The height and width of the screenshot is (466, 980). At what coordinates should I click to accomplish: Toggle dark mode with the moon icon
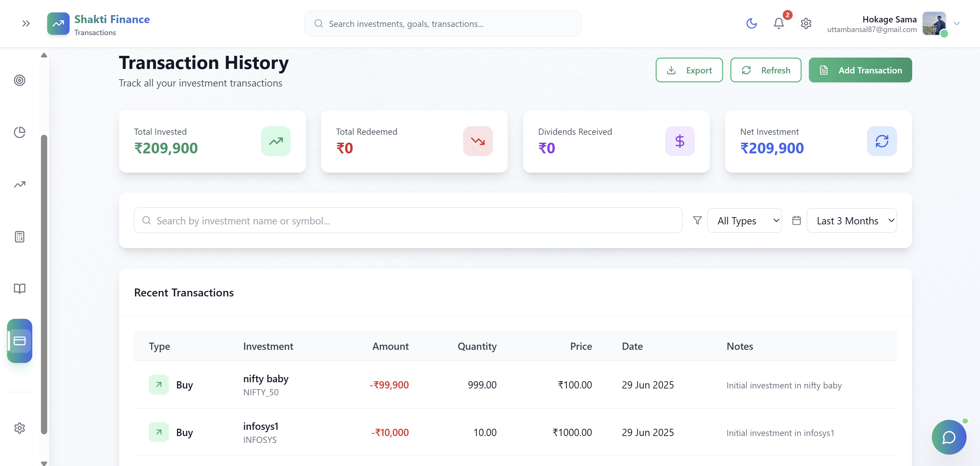751,23
